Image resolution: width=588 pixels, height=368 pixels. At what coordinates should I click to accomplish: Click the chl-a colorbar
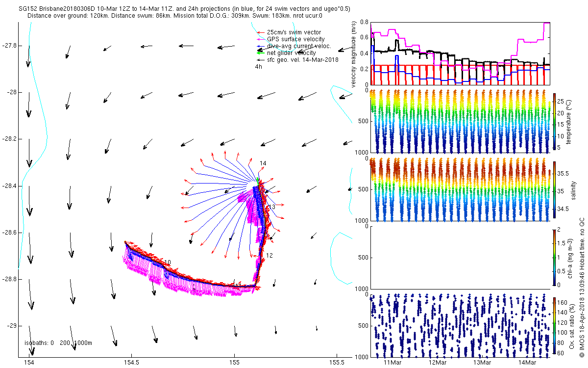pos(554,257)
